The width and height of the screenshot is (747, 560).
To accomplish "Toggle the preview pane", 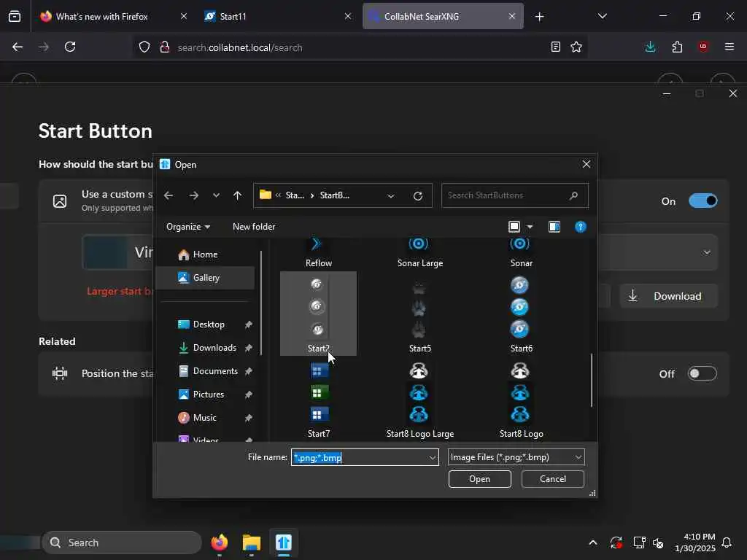I will coord(554,227).
